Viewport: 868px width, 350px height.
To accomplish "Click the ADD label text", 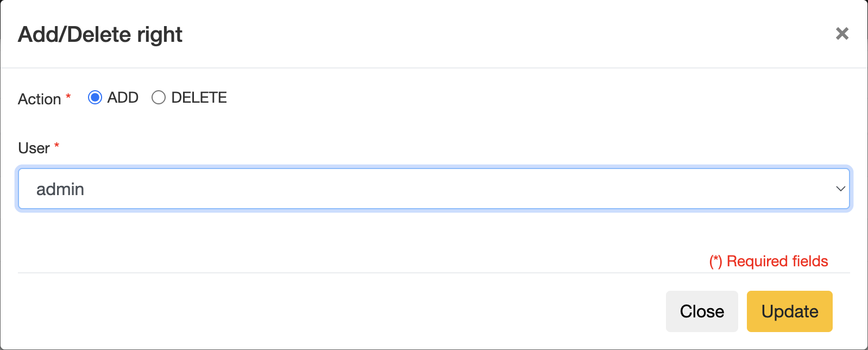I will pos(123,97).
